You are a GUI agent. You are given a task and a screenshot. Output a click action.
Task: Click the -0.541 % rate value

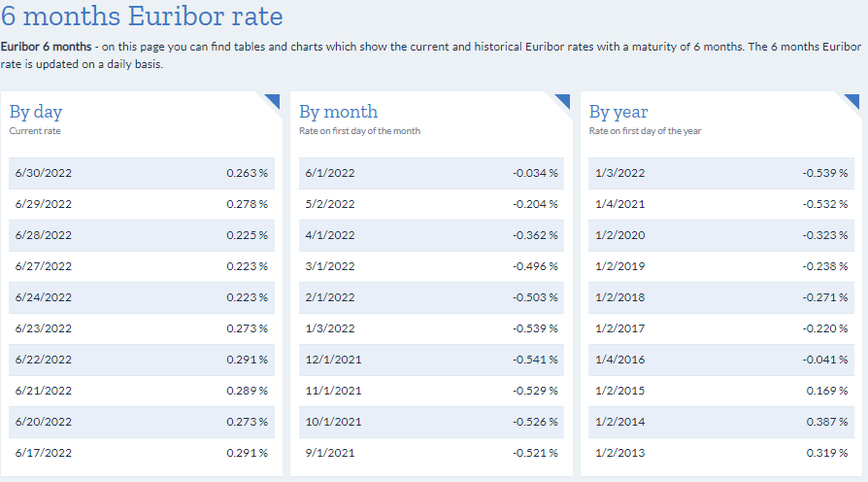[x=535, y=360]
